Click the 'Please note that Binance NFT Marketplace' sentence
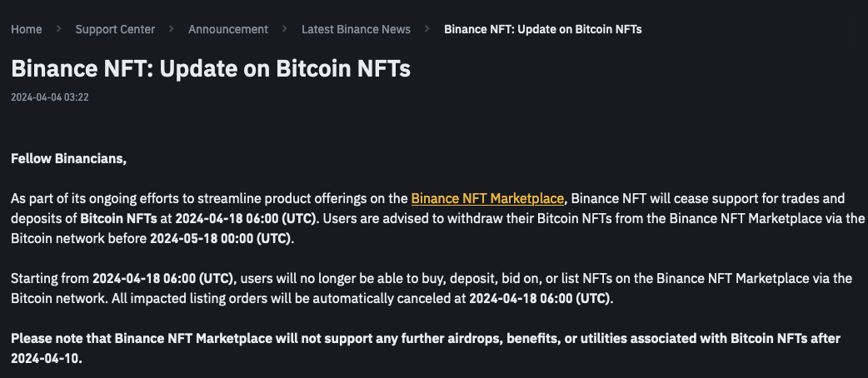 pos(426,347)
